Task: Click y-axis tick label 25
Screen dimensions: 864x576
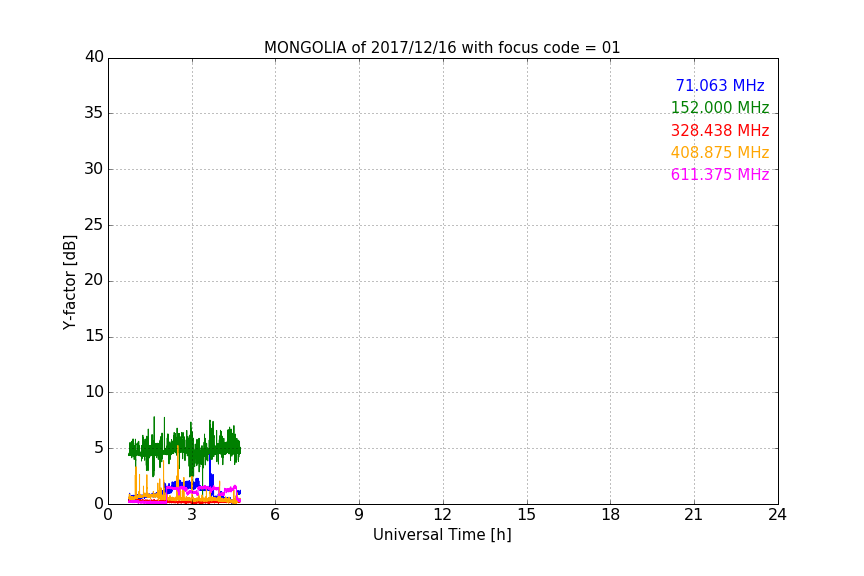Action: point(94,224)
